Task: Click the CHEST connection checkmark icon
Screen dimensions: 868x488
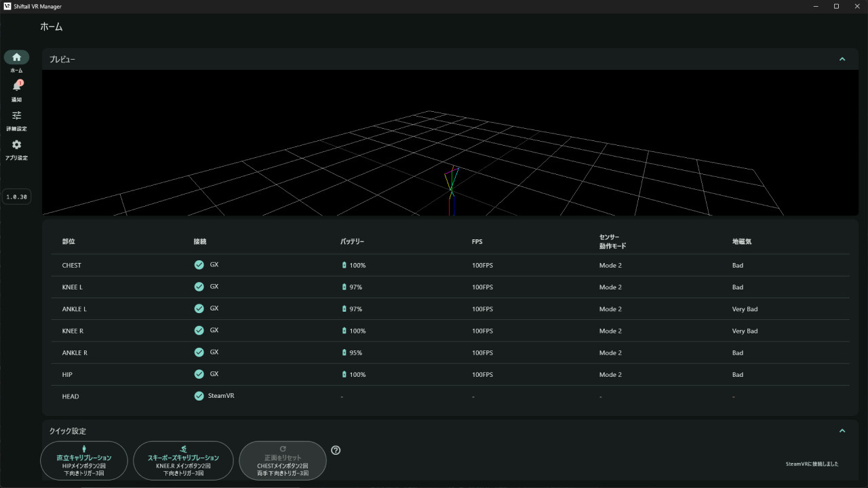Action: tap(199, 265)
